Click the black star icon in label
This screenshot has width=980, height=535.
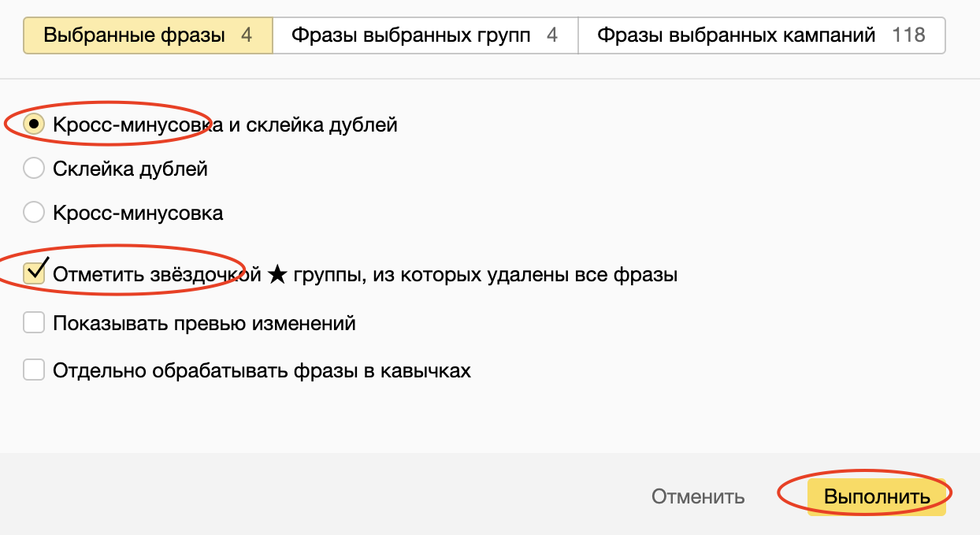pos(277,275)
